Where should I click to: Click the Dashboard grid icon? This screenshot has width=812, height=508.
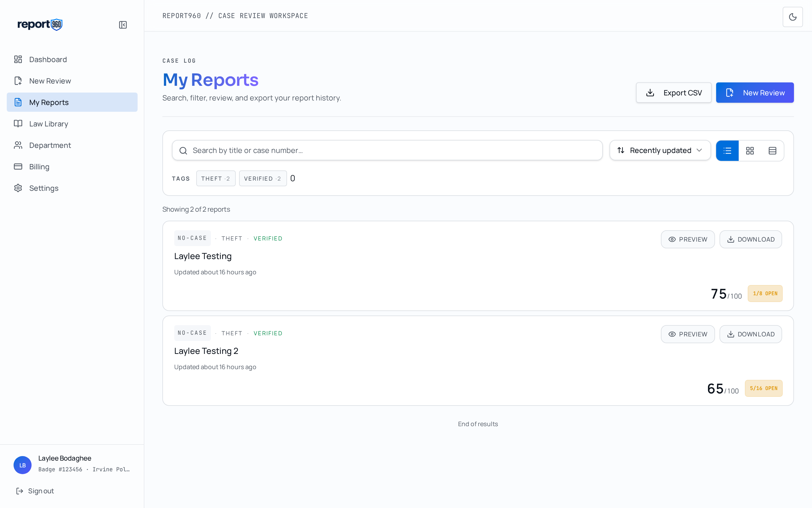[18, 60]
